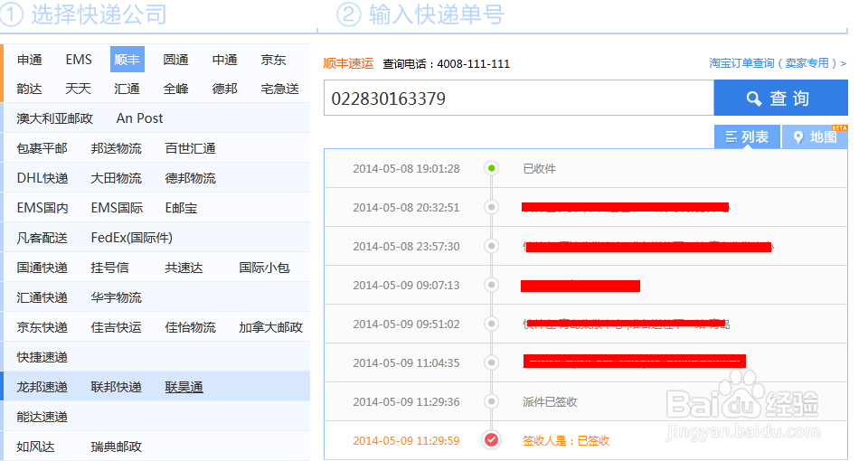Select E邮宝 option
868x461 pixels.
tap(181, 208)
